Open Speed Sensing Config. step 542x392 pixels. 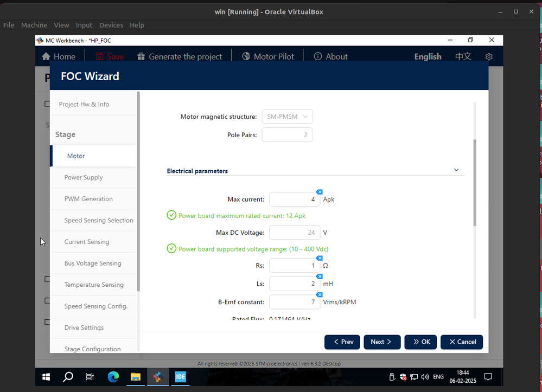93,306
